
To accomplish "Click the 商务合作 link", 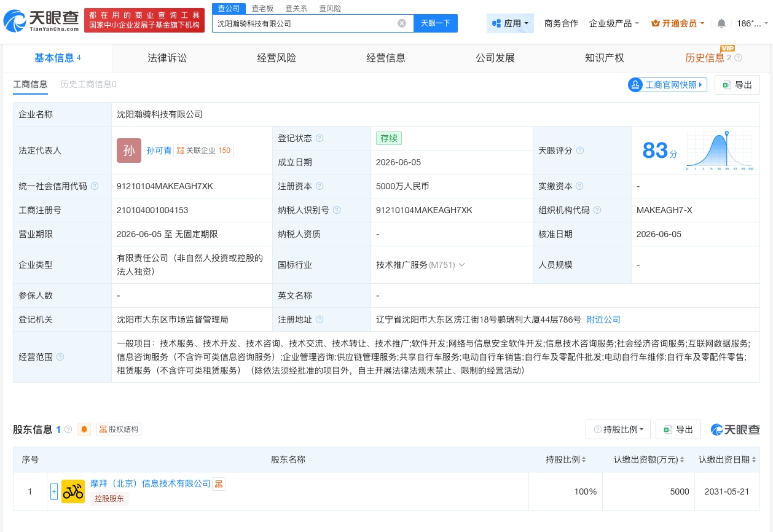I will (561, 23).
